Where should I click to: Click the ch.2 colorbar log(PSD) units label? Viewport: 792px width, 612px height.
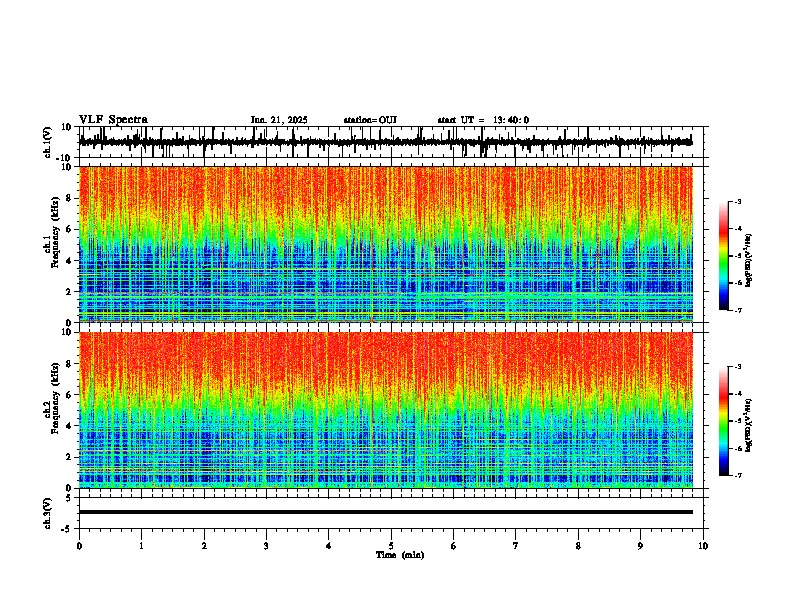pos(749,425)
